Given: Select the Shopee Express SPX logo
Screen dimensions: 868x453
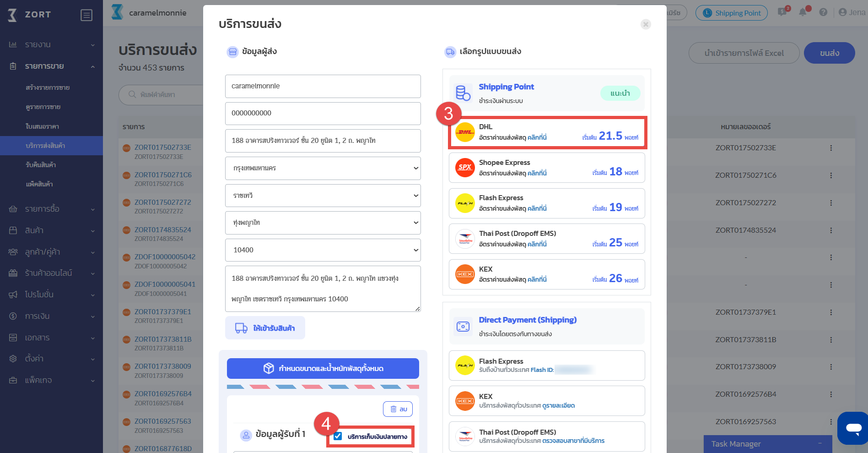Looking at the screenshot, I should 465,167.
